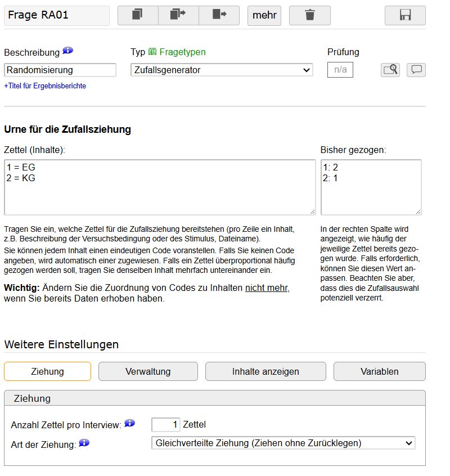
Task: Click the comment speech bubble icon
Action: tap(416, 70)
